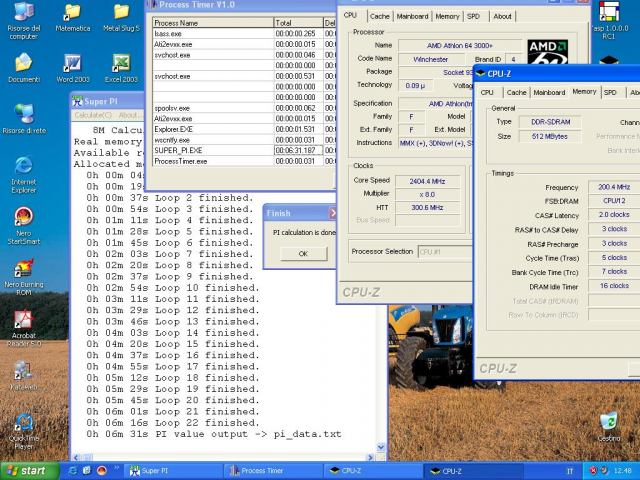Open Calculate(C) menu in Super PI
The width and height of the screenshot is (640, 480).
[x=93, y=115]
